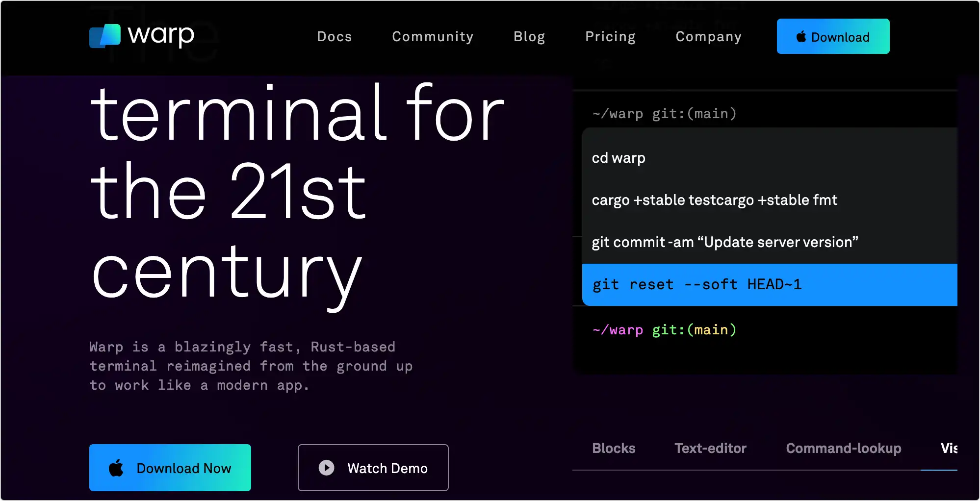Switch to the Command-lookup tab
Image resolution: width=980 pixels, height=501 pixels.
(844, 448)
